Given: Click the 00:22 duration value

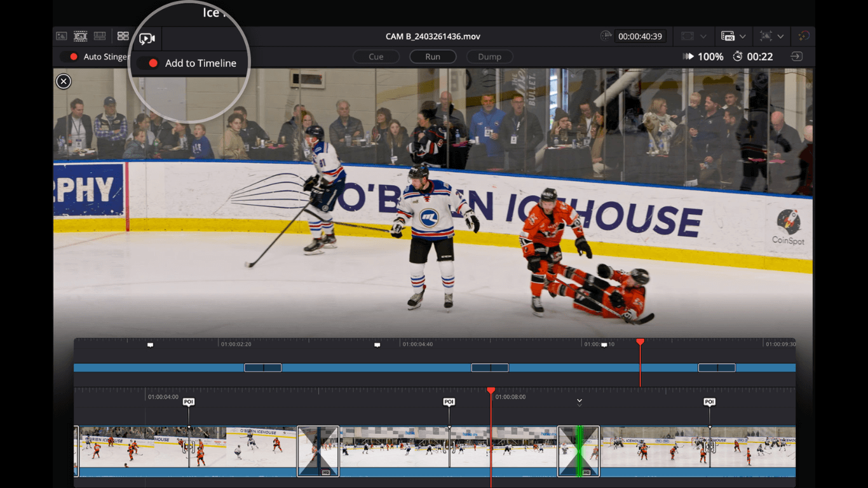Looking at the screenshot, I should click(760, 57).
